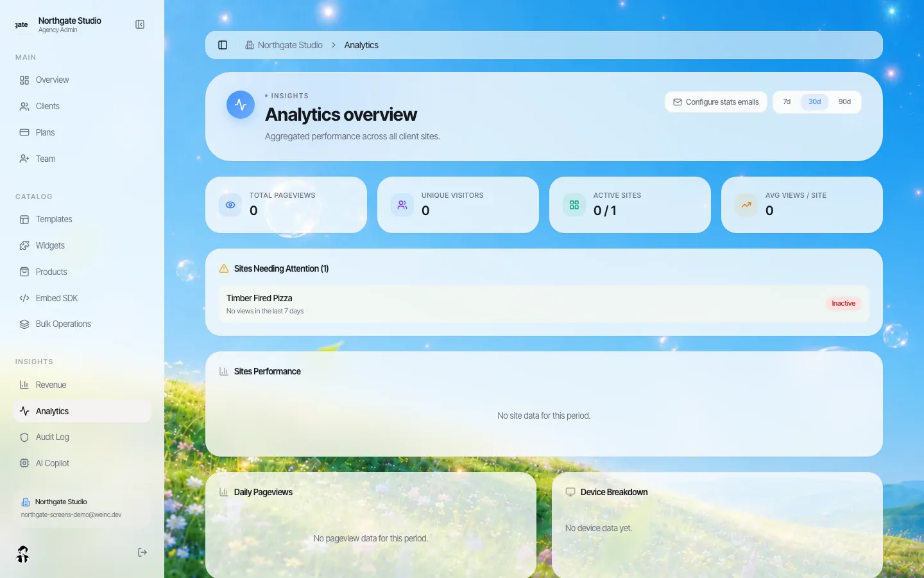Click the Products bag icon
924x578 pixels.
click(x=24, y=272)
